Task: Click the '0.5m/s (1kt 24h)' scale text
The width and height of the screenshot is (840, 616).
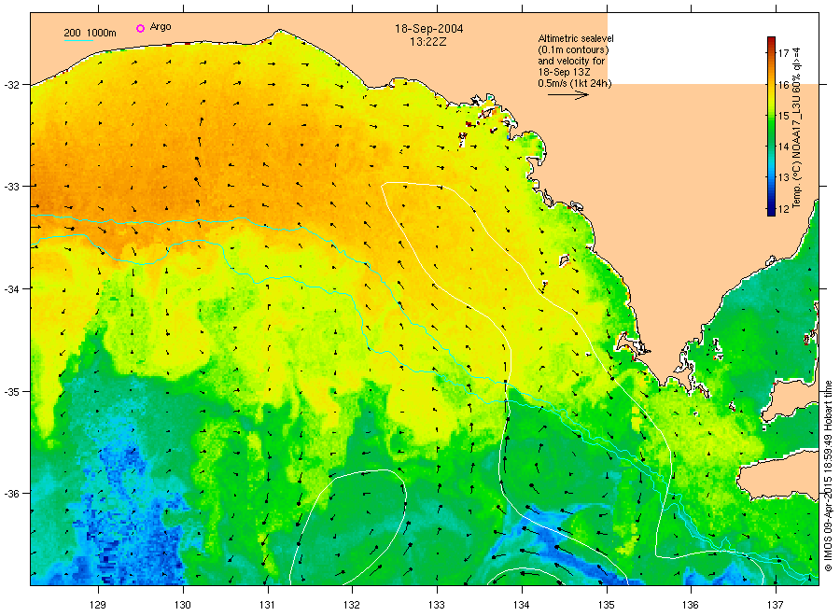Action: tap(574, 83)
